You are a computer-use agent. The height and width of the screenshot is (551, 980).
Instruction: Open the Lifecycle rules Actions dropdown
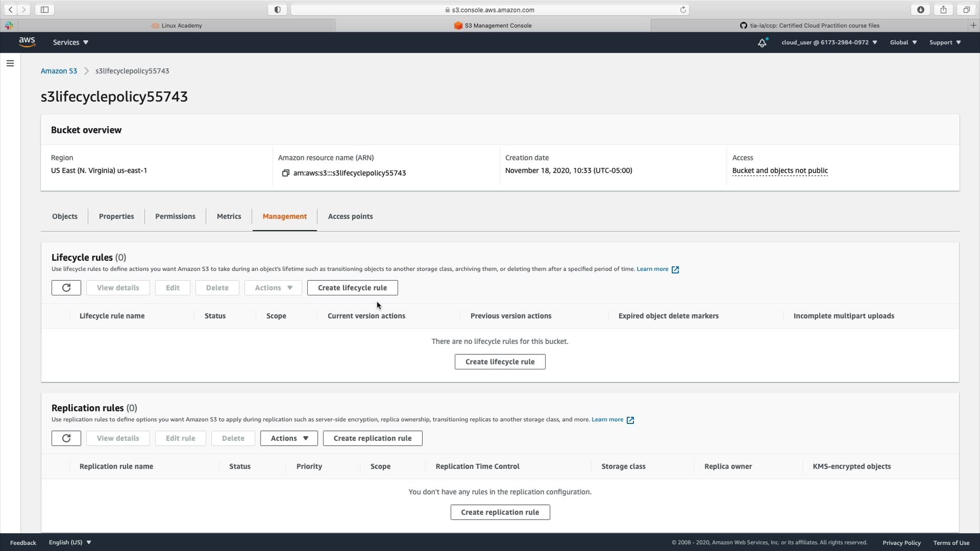click(x=273, y=288)
